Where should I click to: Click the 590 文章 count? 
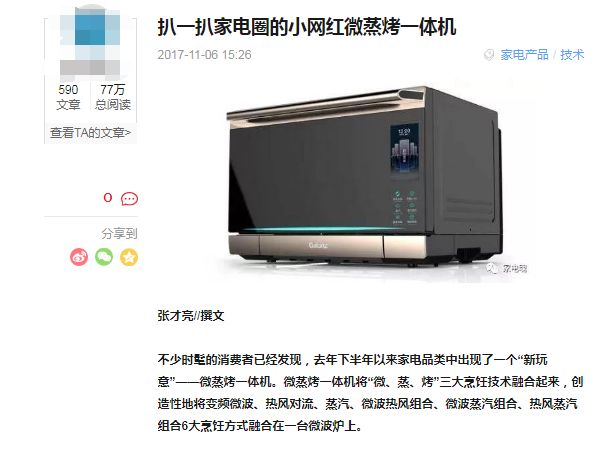pos(68,97)
